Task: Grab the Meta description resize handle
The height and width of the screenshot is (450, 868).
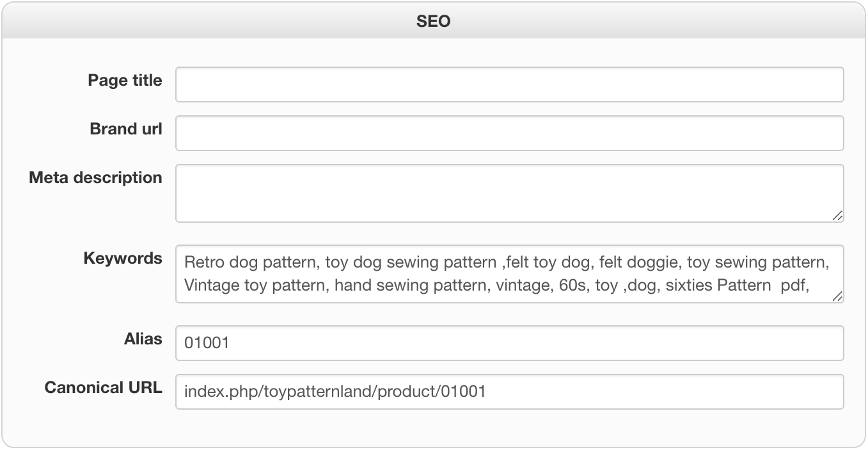Action: (837, 216)
